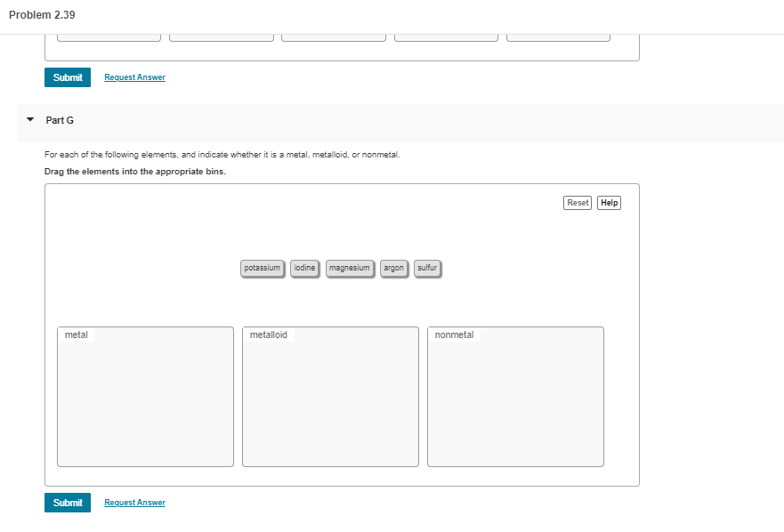784x532 pixels.
Task: Open Help for the sorting activity
Action: 609,203
